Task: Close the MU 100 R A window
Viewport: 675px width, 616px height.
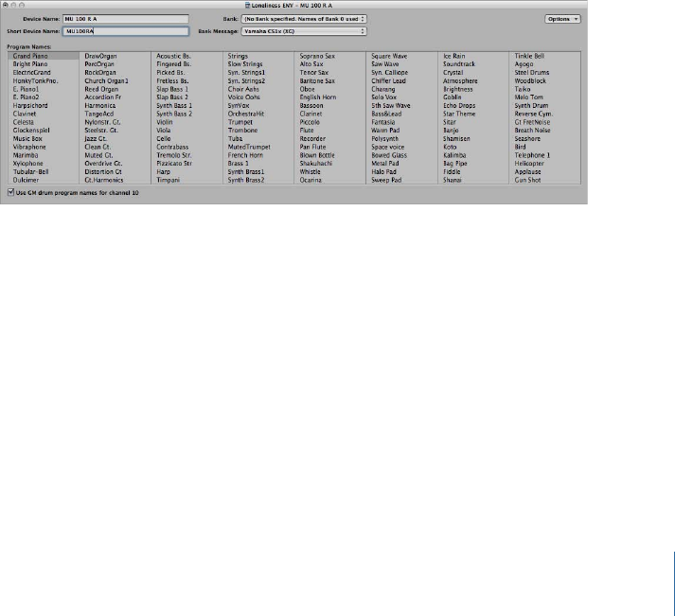Action: (5, 5)
